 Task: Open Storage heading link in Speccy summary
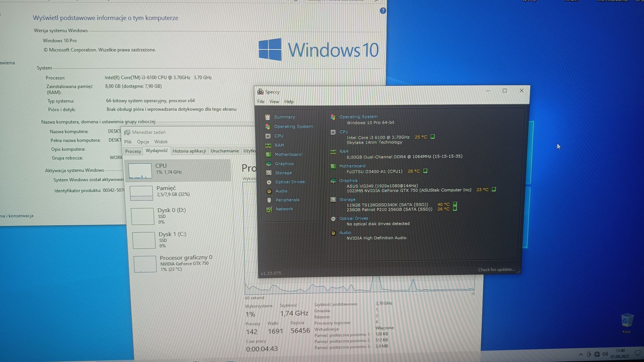click(347, 199)
